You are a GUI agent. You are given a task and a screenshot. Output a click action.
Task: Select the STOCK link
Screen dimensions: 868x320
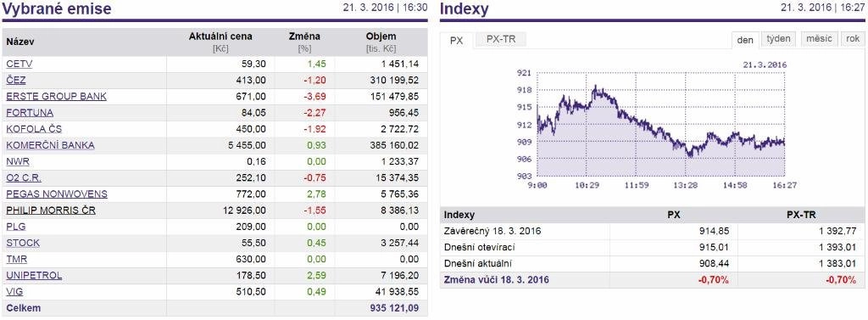pyautogui.click(x=23, y=243)
